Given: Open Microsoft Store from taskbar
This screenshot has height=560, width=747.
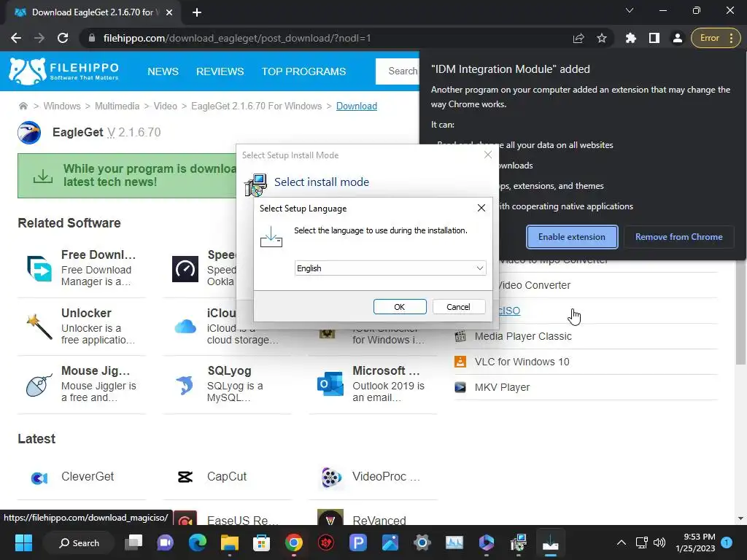Looking at the screenshot, I should (261, 542).
